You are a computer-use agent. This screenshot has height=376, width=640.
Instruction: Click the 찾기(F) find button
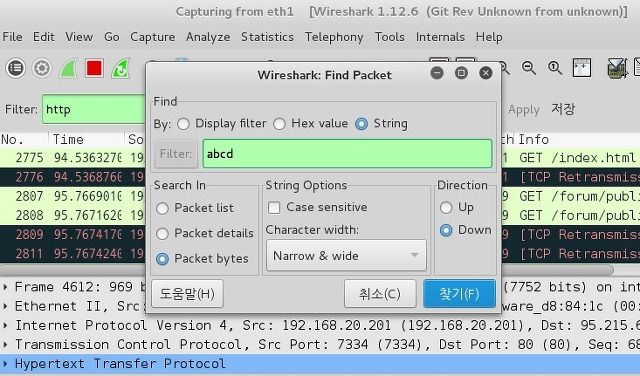pos(459,294)
